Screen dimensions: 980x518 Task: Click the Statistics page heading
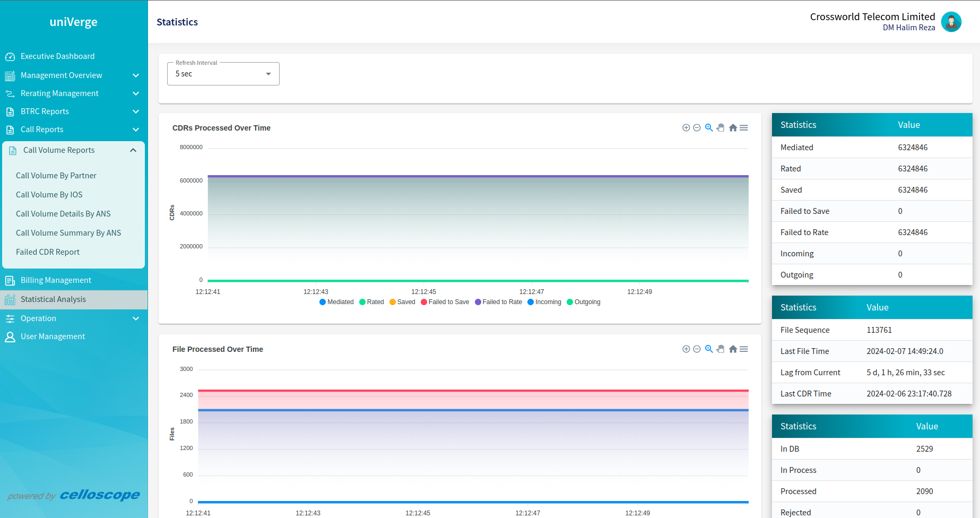(x=177, y=22)
